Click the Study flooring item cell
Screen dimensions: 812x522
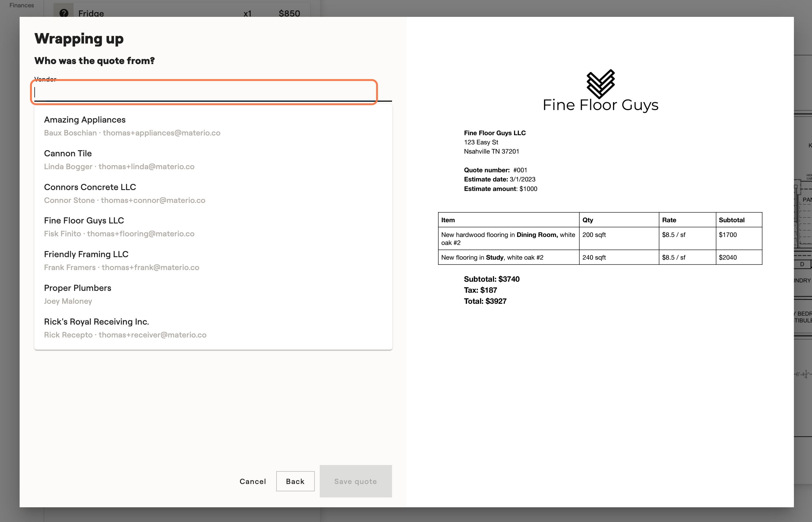tap(508, 257)
